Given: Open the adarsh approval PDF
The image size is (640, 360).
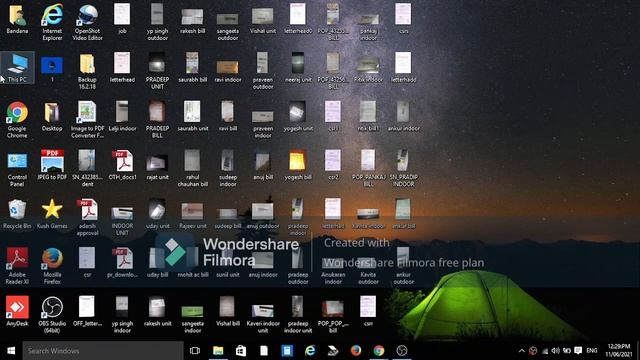Looking at the screenshot, I should click(x=87, y=217).
